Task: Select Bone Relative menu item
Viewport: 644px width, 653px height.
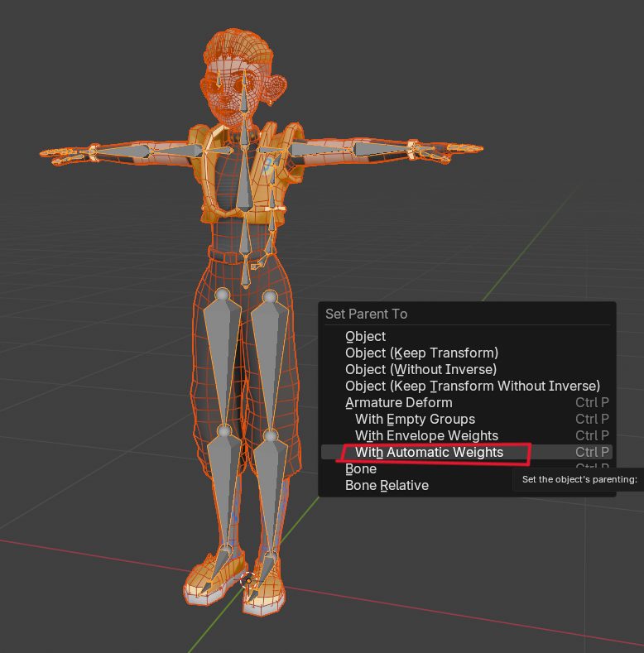Action: (x=387, y=485)
